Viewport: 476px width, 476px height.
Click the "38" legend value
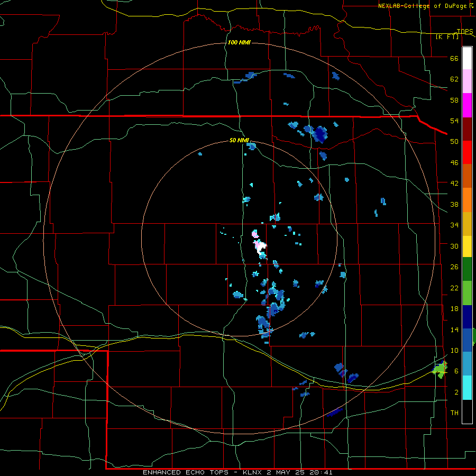click(454, 205)
